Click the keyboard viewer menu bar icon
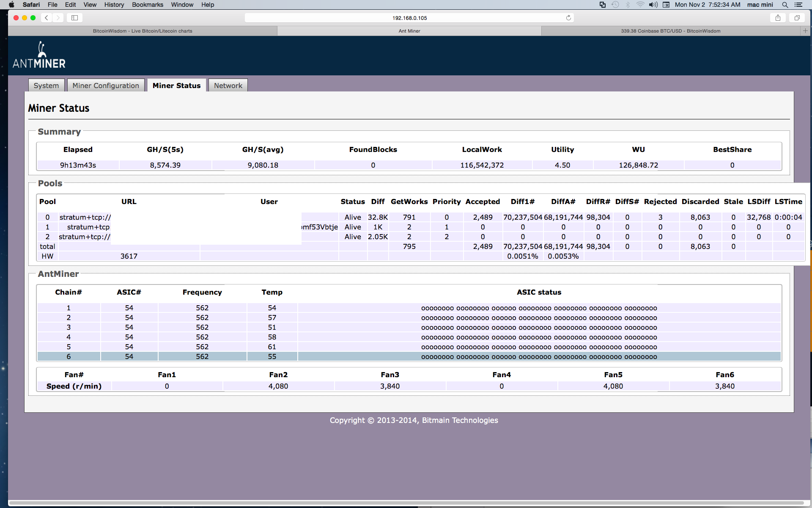 click(x=666, y=5)
